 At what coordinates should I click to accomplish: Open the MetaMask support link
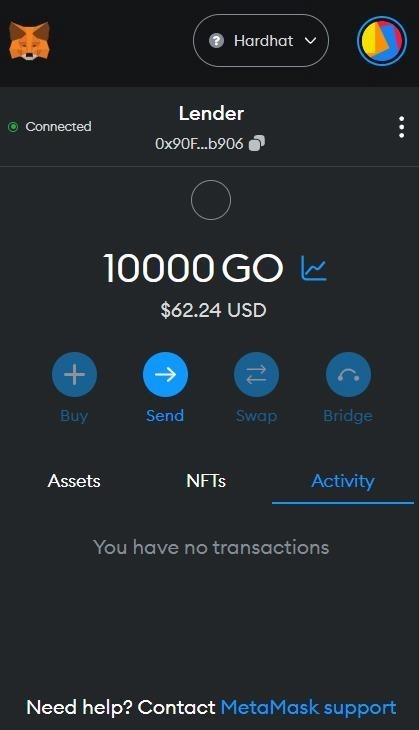(308, 708)
